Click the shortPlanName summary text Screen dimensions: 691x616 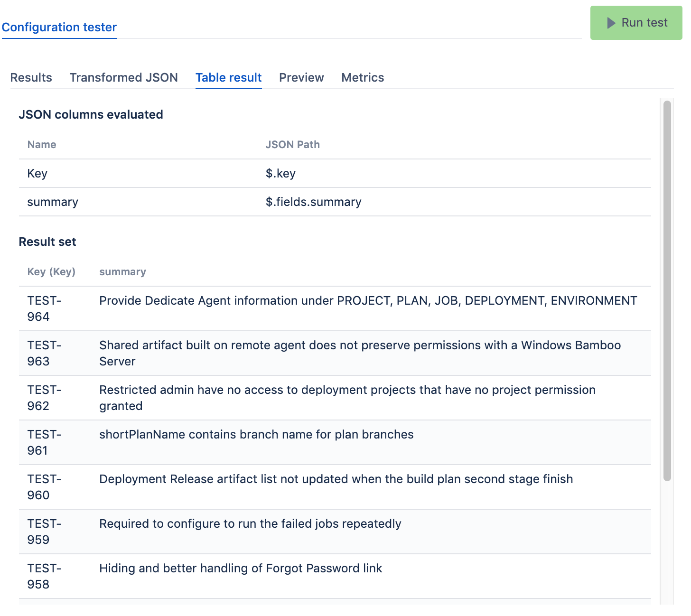(x=256, y=435)
